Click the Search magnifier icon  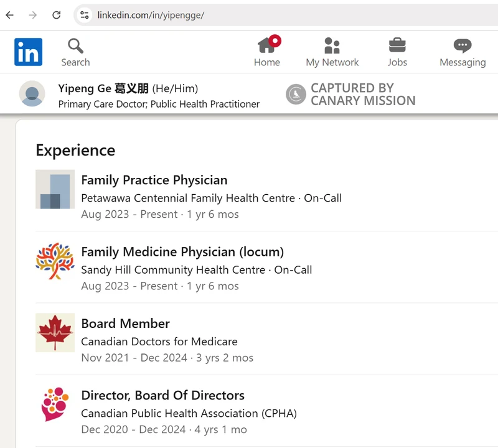pos(75,46)
